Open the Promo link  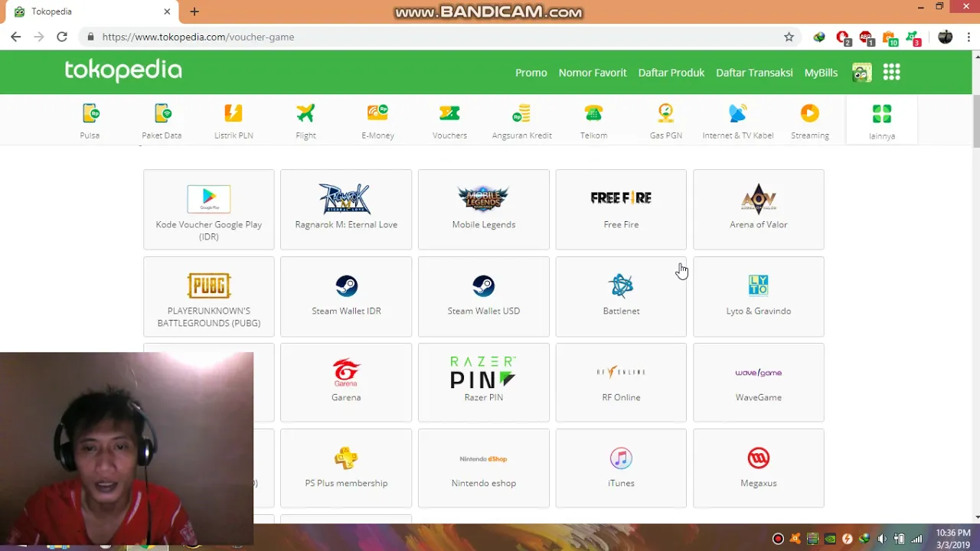(531, 73)
